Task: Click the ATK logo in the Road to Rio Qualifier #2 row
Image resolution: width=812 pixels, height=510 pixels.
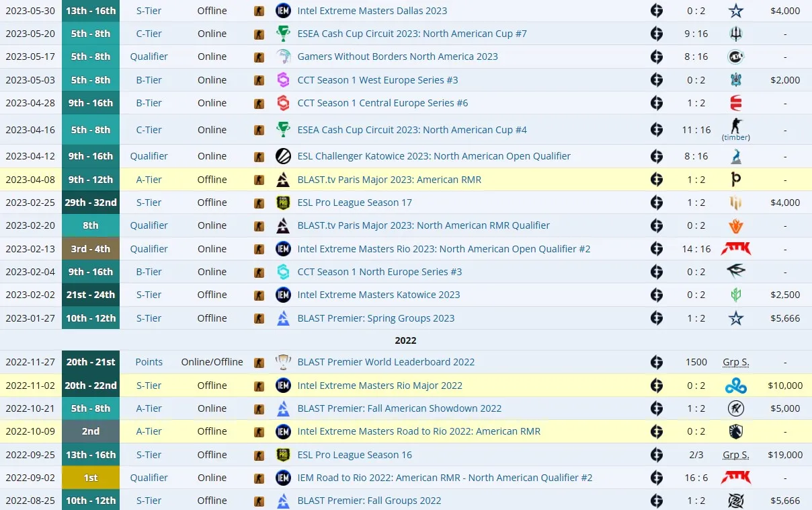Action: click(x=736, y=478)
